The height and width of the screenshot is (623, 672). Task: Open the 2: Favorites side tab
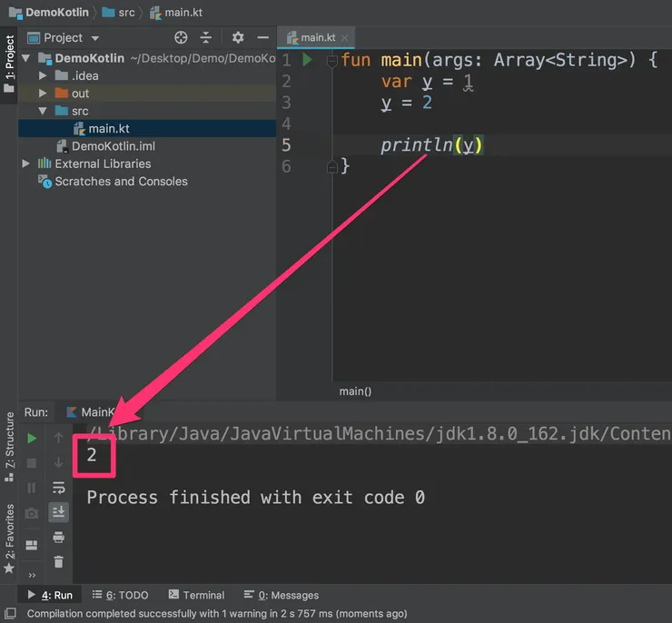8,539
